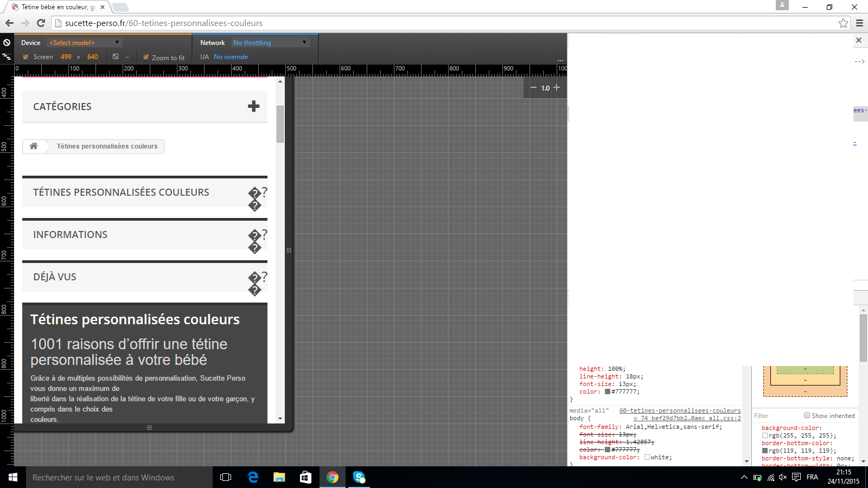Image resolution: width=868 pixels, height=488 pixels.
Task: Open the new tab button
Action: (120, 7)
